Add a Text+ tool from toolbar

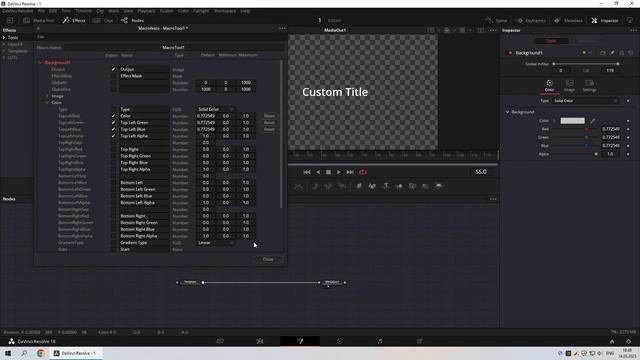click(x=386, y=186)
